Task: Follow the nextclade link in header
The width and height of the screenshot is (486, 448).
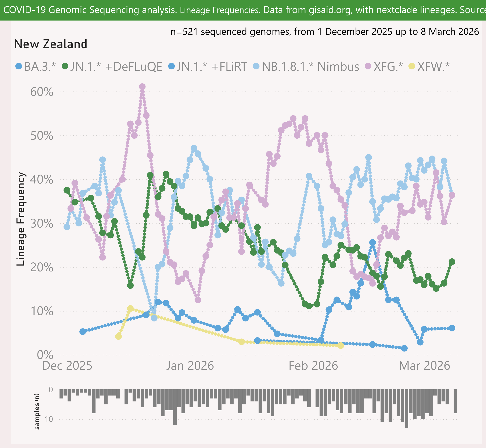Action: click(397, 10)
